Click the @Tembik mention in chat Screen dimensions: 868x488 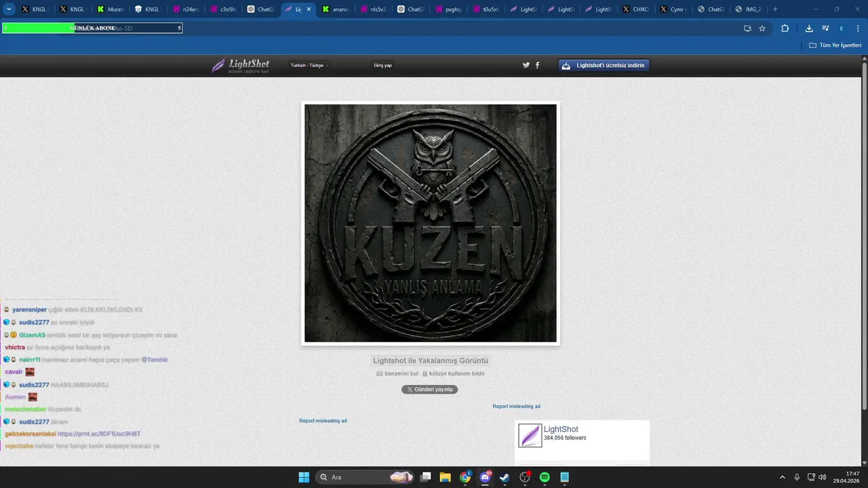[x=154, y=360]
